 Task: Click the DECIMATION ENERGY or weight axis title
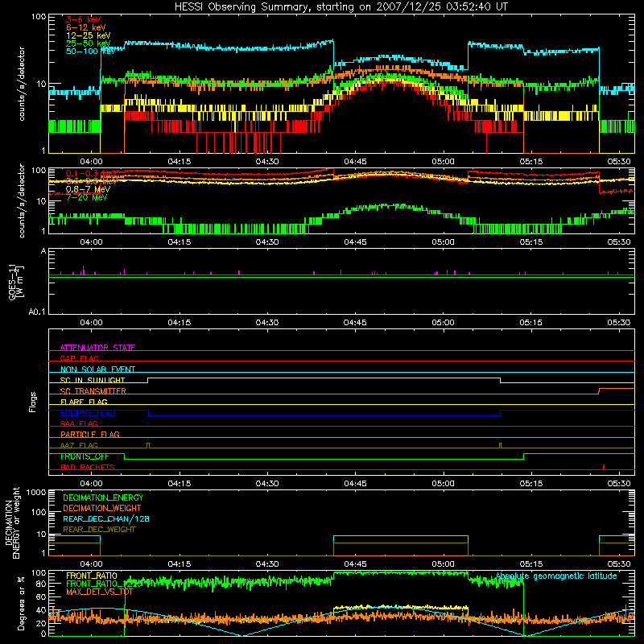point(12,522)
